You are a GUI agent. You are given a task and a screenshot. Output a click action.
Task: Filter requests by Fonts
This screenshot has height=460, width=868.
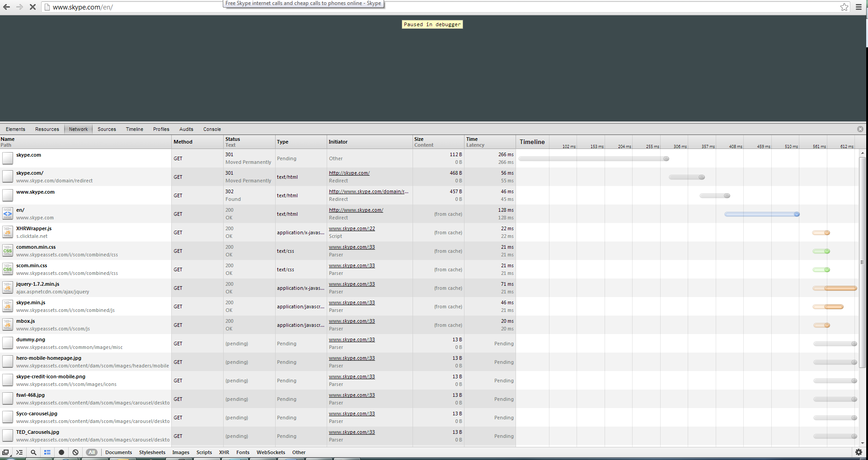[243, 452]
